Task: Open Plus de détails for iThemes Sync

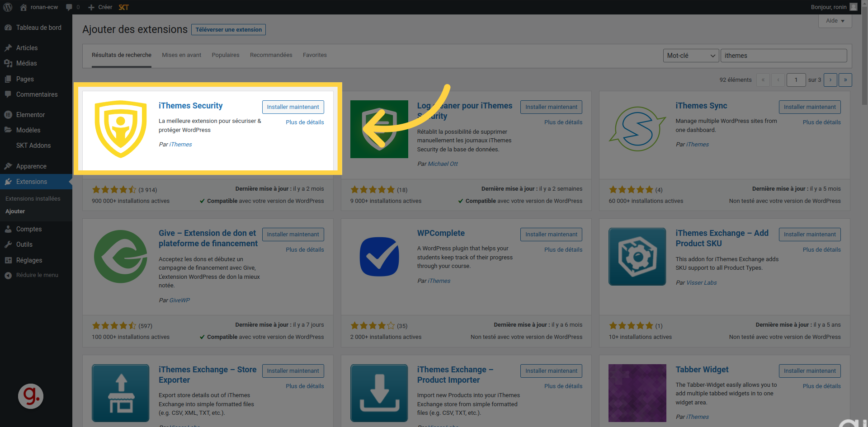Action: 821,122
